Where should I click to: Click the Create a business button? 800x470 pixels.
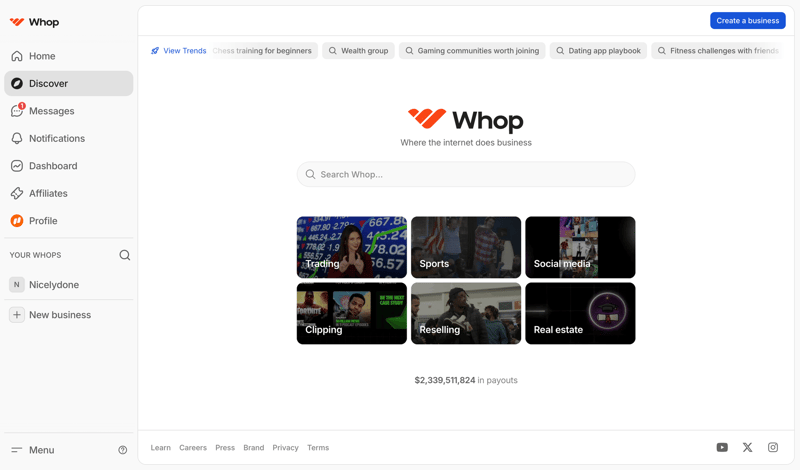point(747,20)
